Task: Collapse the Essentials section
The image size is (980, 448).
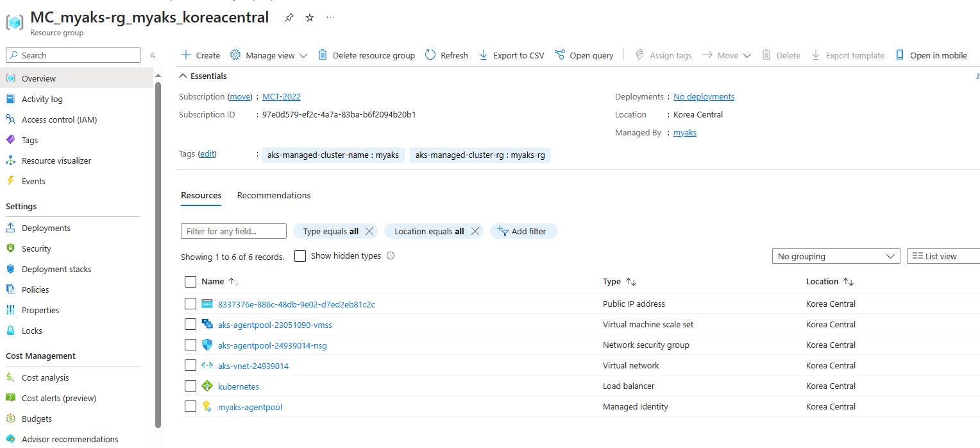Action: 204,76
